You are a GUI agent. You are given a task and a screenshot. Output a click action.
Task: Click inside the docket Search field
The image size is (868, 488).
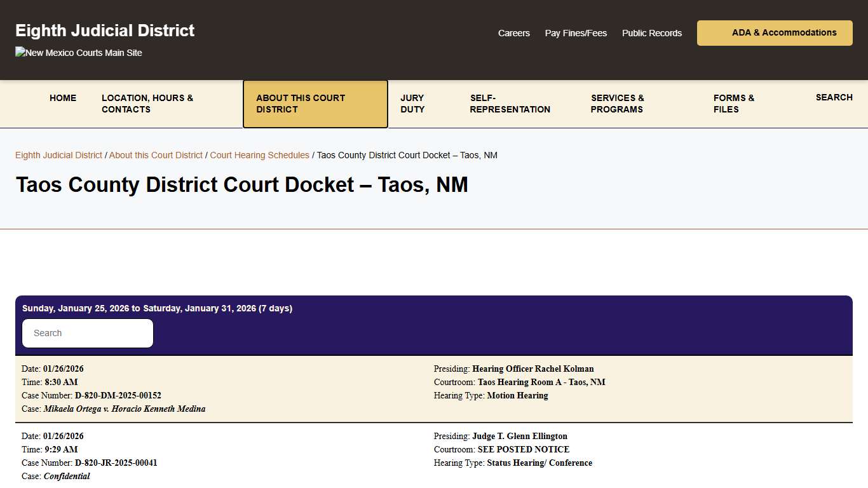coord(87,333)
